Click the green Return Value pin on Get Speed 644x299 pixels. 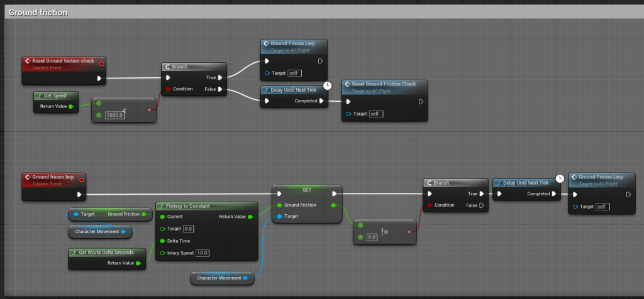70,107
